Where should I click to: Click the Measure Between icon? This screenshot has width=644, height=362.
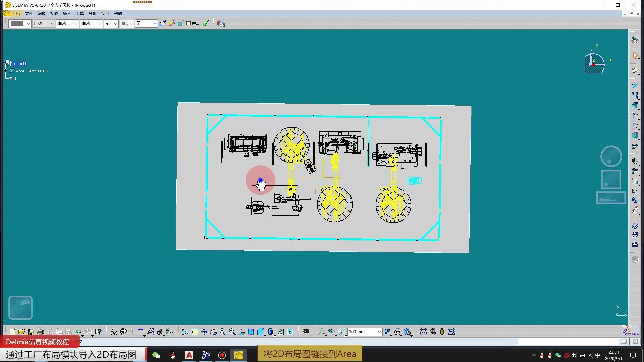[x=423, y=332]
